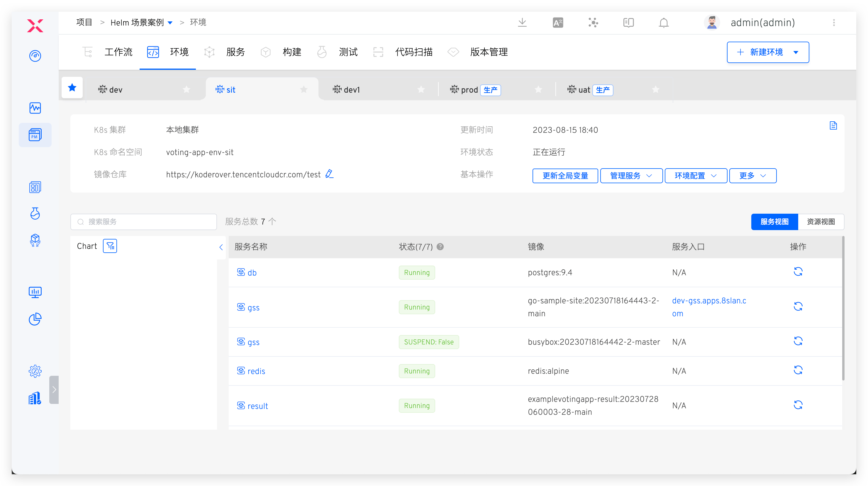Toggle favorite star on prod environment tab
The width and height of the screenshot is (868, 486).
(538, 90)
